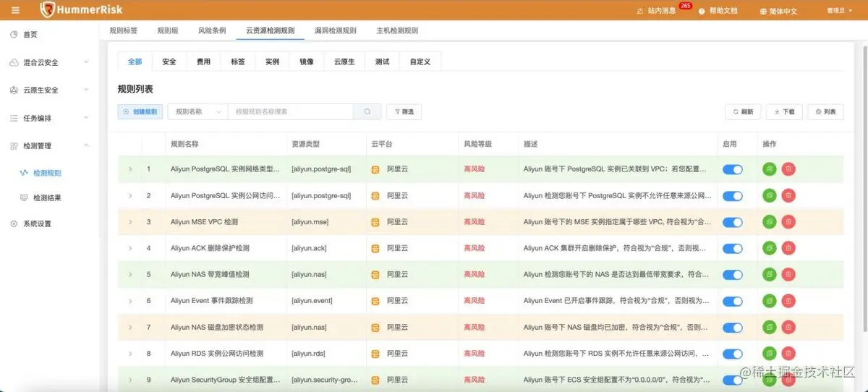Focus the rule name search input

click(x=291, y=111)
